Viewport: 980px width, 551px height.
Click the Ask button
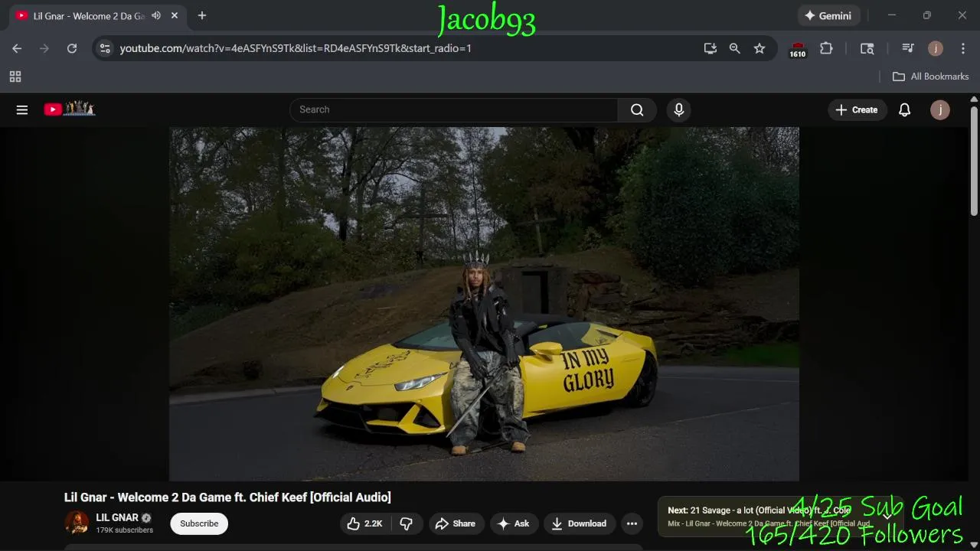click(x=514, y=523)
